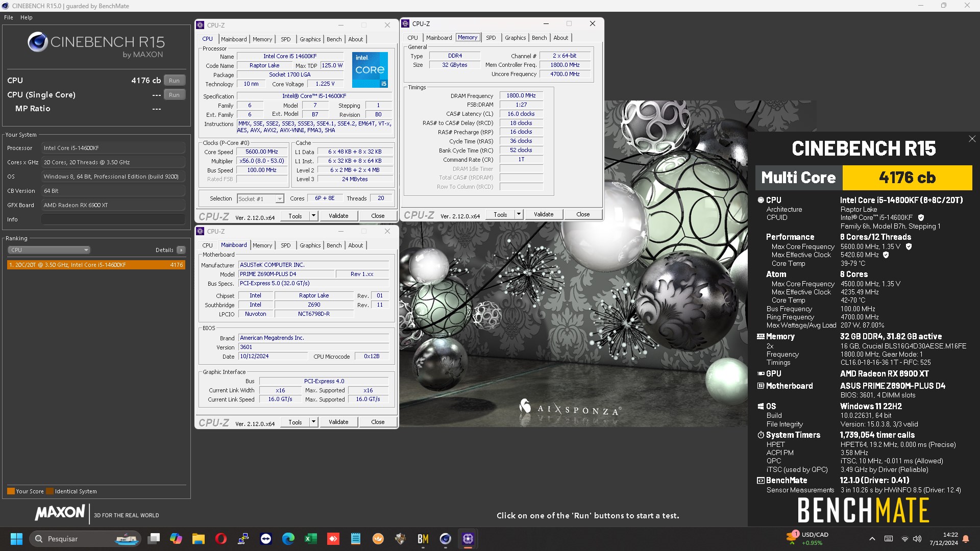Click touch keyboard icon in tray
The image size is (980, 551).
coord(889,539)
